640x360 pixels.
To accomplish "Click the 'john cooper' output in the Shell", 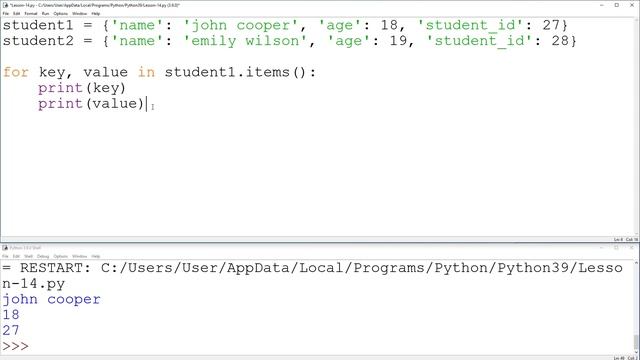I will point(51,299).
